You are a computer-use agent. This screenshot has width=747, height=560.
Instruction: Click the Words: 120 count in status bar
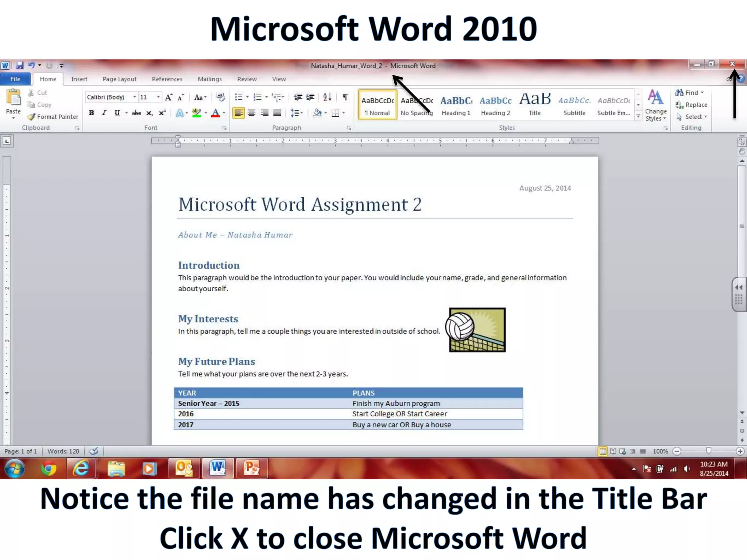[63, 451]
